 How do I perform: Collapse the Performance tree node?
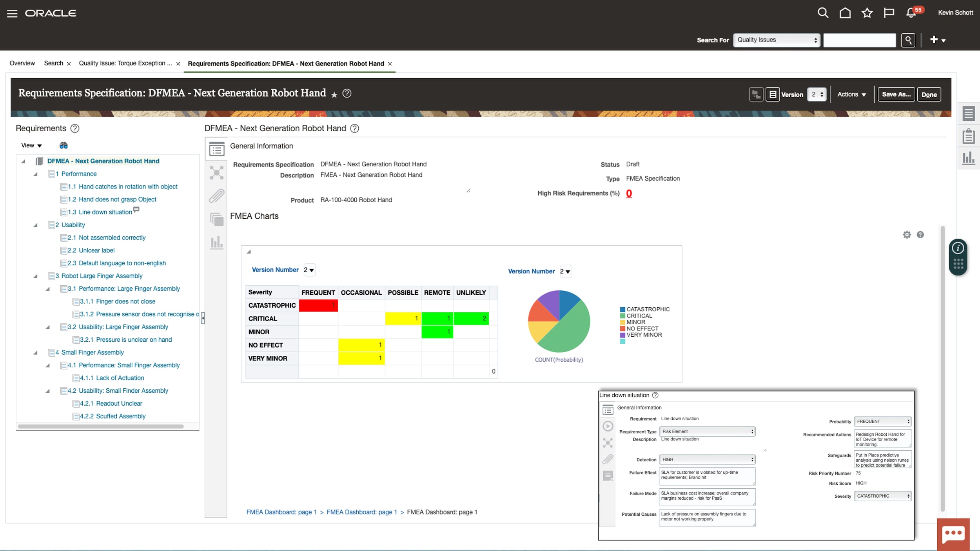point(36,174)
